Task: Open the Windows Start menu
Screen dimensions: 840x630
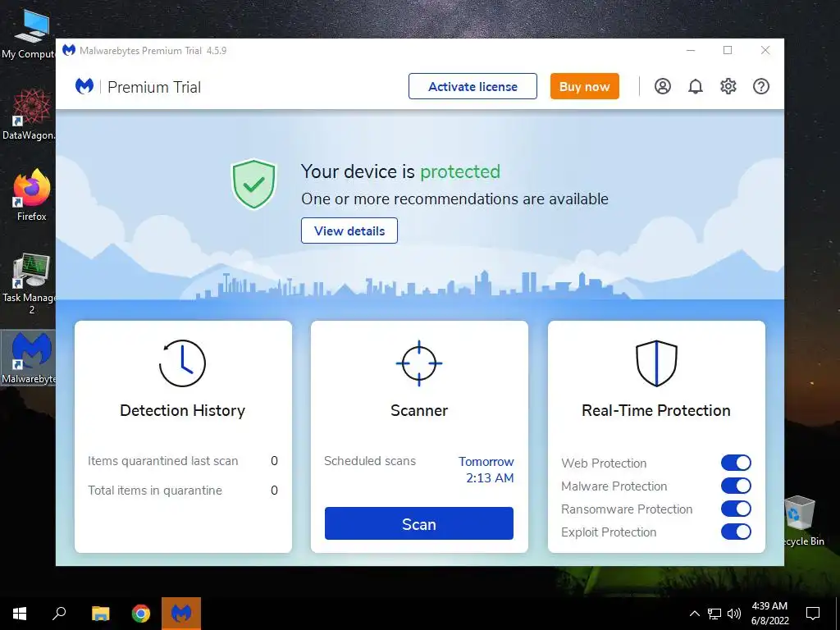Action: [x=20, y=614]
